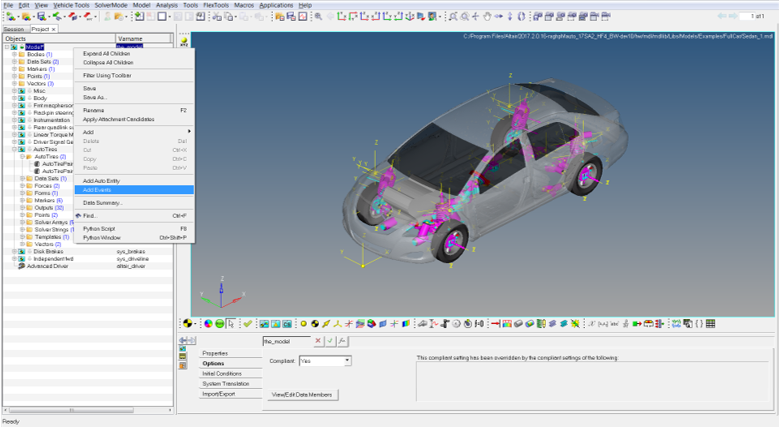
Task: Click the crash-test dummy icon at toolbar start
Action: pyautogui.click(x=186, y=323)
